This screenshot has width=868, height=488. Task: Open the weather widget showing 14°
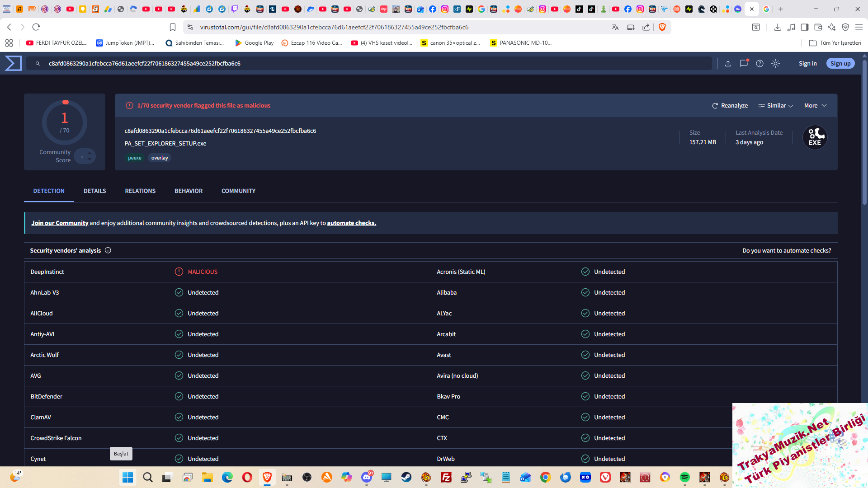(x=15, y=476)
